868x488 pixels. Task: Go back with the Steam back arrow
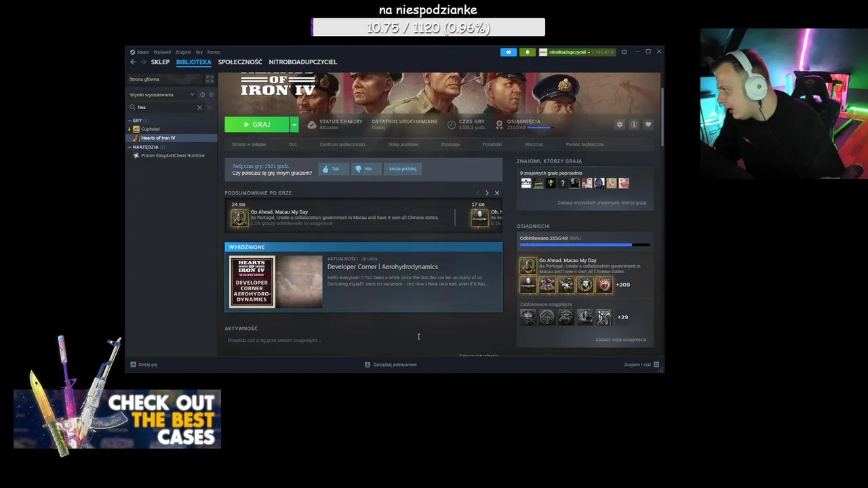pyautogui.click(x=133, y=62)
